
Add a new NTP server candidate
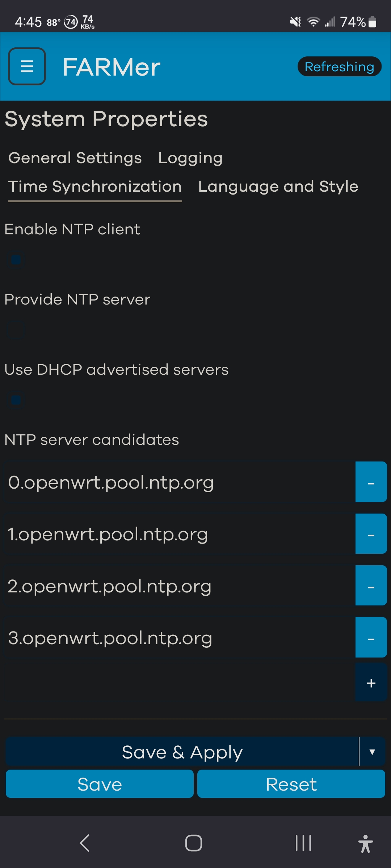click(371, 683)
